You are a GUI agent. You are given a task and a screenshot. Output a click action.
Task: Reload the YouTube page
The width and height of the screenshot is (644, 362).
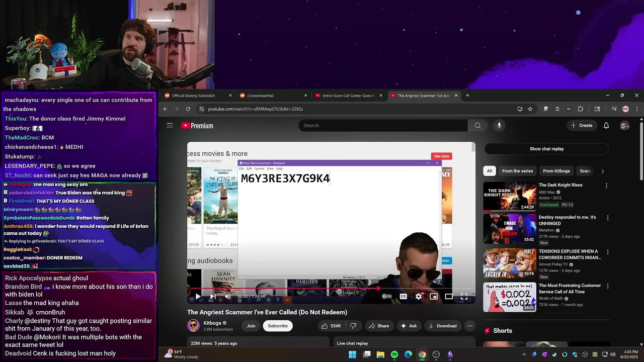[188, 109]
